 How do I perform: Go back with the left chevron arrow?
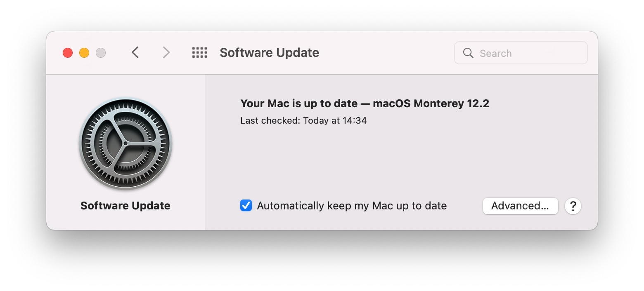click(x=135, y=52)
